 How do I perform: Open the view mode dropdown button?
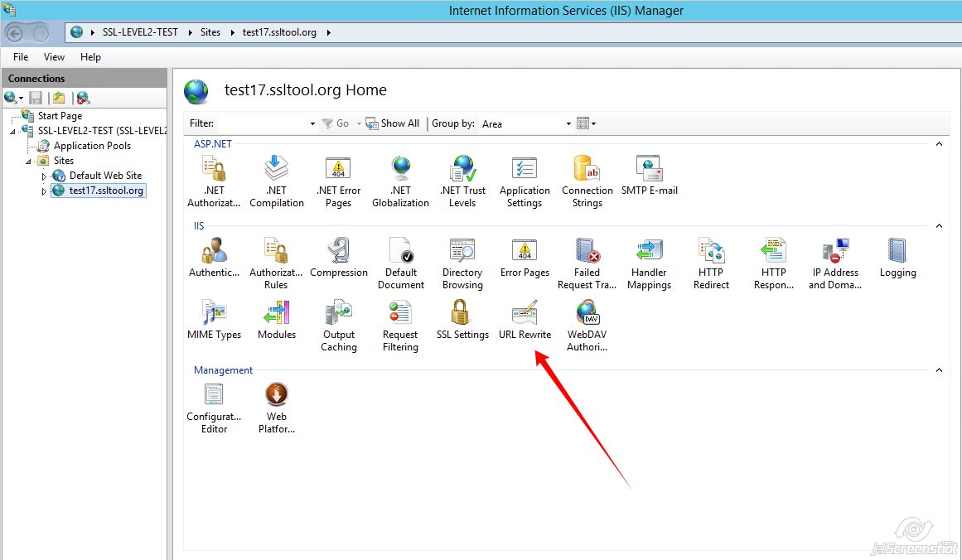(587, 123)
